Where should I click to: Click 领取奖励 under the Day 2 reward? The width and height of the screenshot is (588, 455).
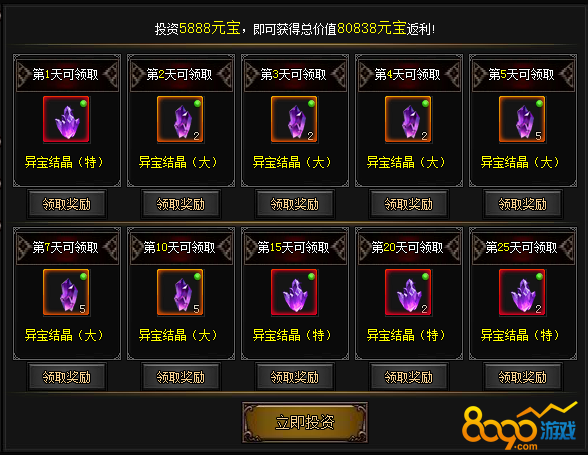181,204
